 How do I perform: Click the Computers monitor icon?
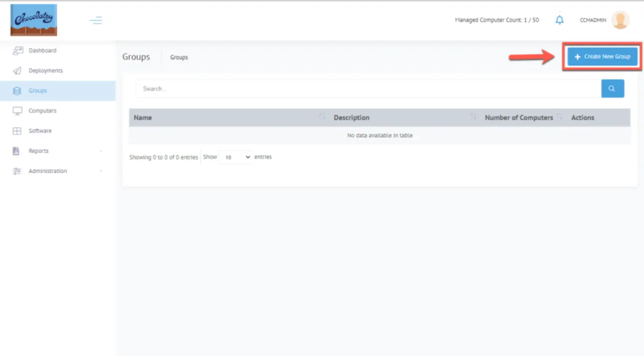point(17,111)
